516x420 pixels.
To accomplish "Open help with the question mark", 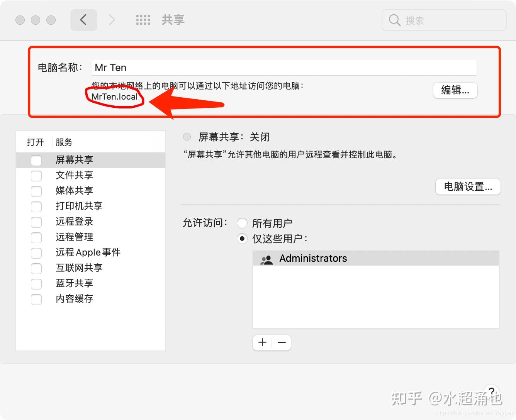I will pos(491,391).
